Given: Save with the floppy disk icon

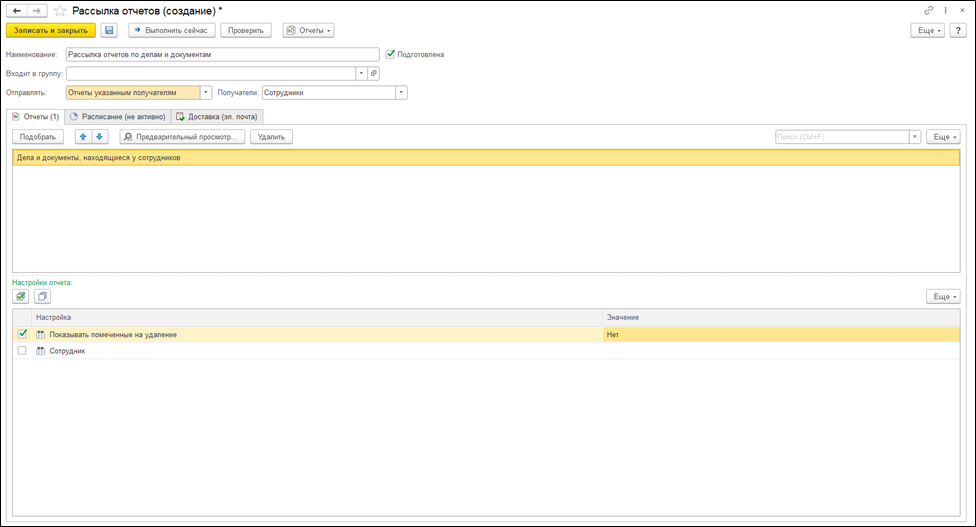Looking at the screenshot, I should coord(109,31).
